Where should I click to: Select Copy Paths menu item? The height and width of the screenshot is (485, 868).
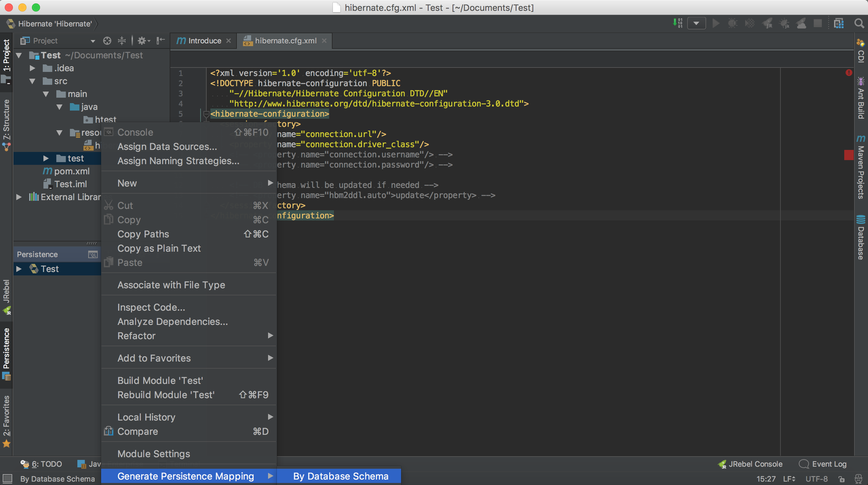(189, 234)
